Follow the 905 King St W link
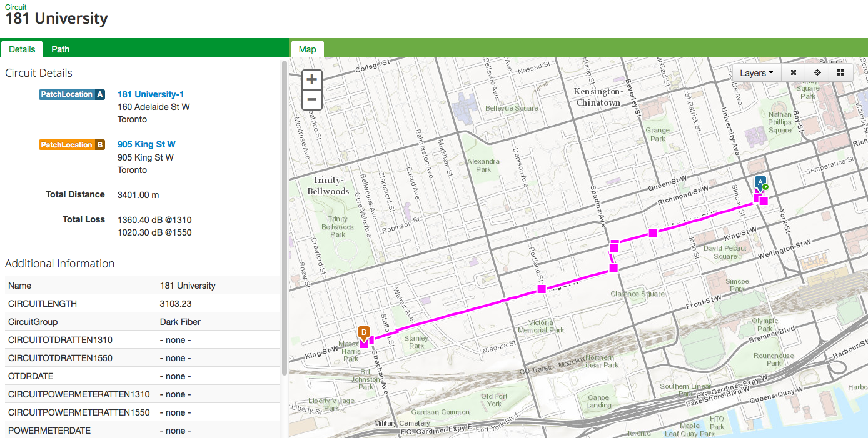868x438 pixels. tap(146, 144)
